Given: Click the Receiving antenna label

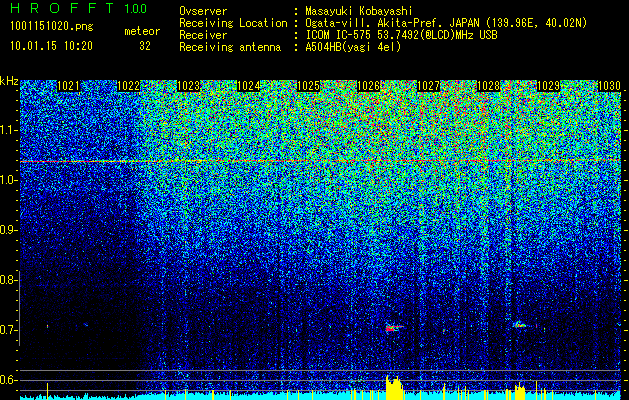Looking at the screenshot, I should 230,47.
